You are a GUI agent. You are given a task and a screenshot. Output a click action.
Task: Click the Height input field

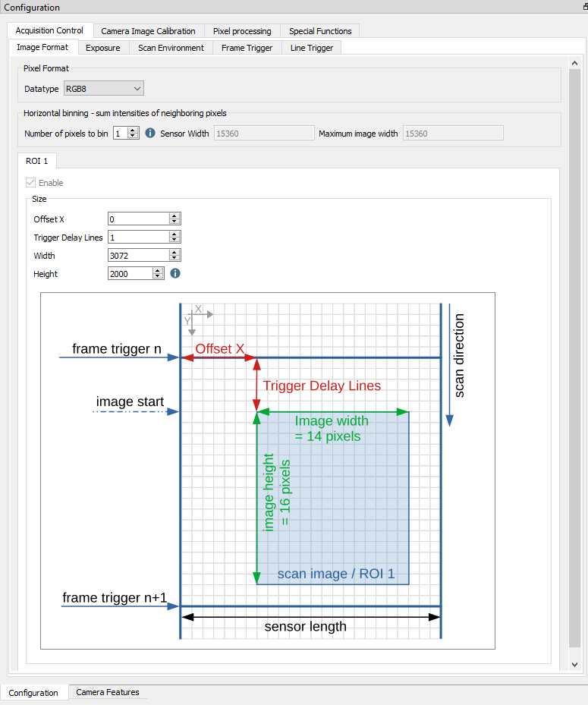point(130,273)
